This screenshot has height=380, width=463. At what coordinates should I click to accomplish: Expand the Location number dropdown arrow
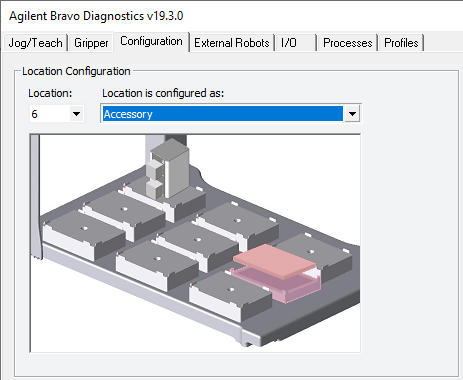click(76, 114)
